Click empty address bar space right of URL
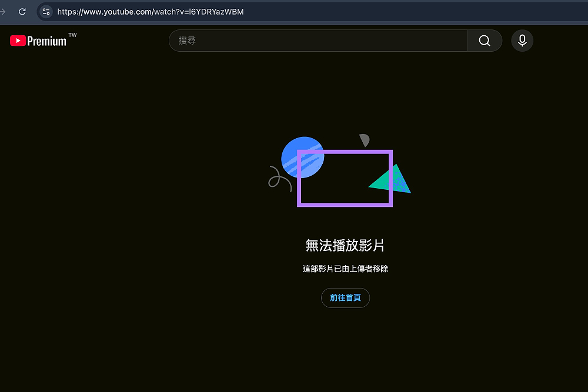Viewport: 588px width, 392px height. 412,12
